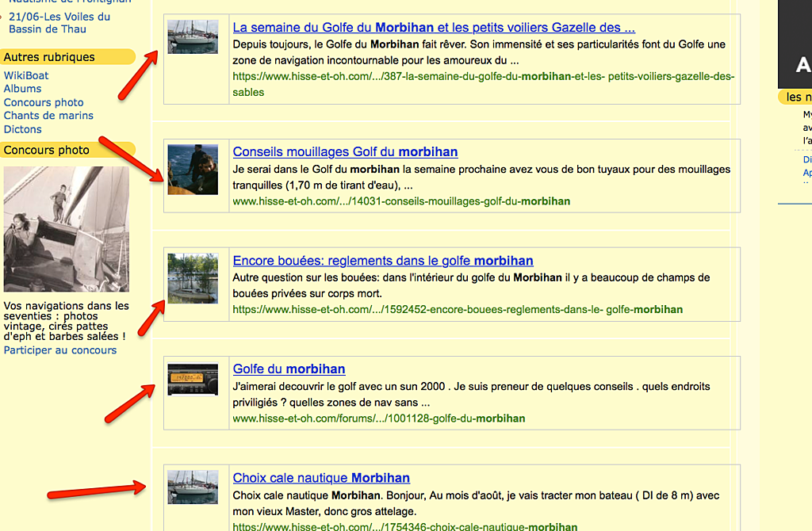Follow the "Participer au concours" link
Viewport: 812px width, 531px height.
click(x=60, y=350)
